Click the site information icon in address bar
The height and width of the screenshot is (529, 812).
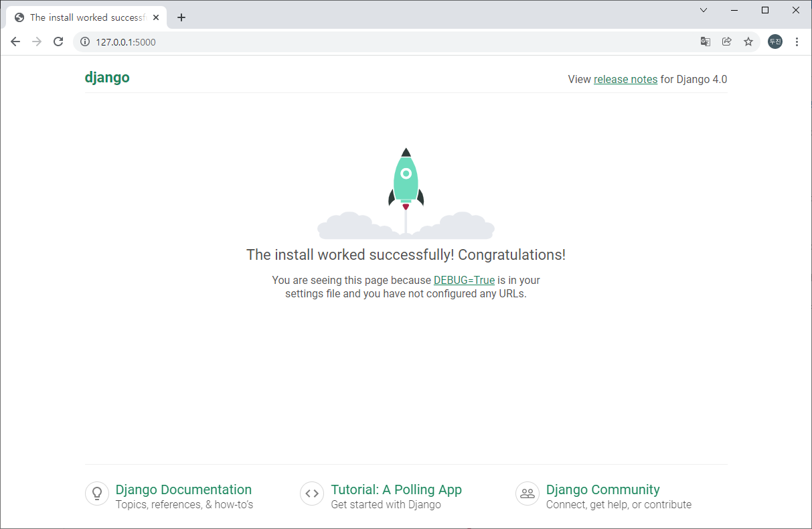pyautogui.click(x=85, y=42)
